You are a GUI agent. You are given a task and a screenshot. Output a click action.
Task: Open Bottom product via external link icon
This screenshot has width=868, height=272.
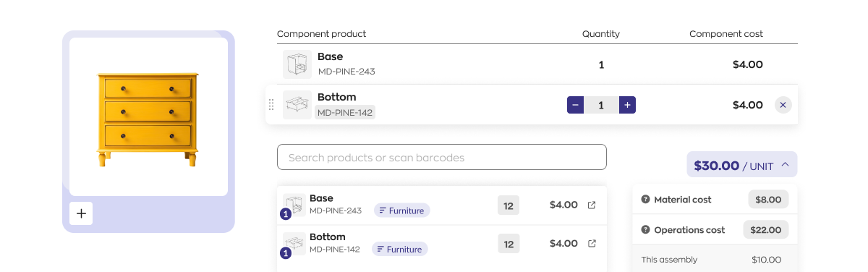point(592,243)
